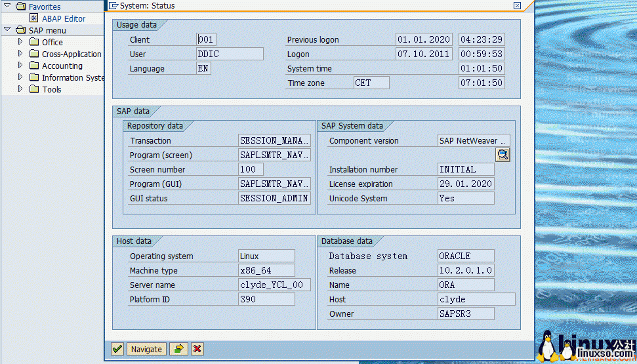Click the Program (GUI) value field
Screen dimensions: 637x364
pyautogui.click(x=275, y=184)
